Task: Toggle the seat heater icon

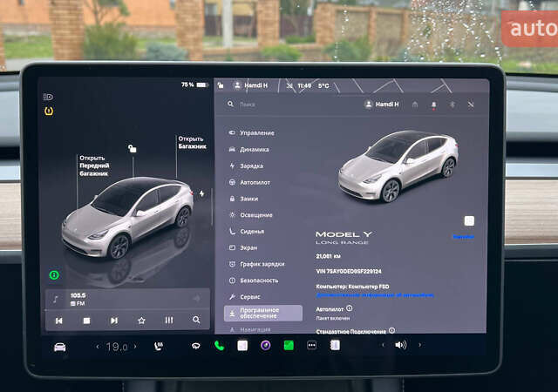Action: click(x=159, y=346)
